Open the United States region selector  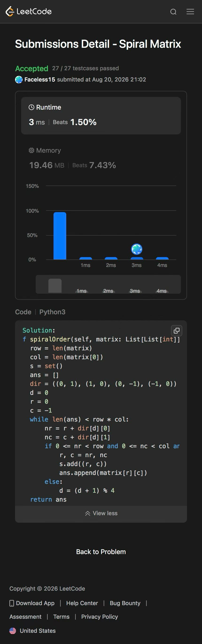[33, 631]
